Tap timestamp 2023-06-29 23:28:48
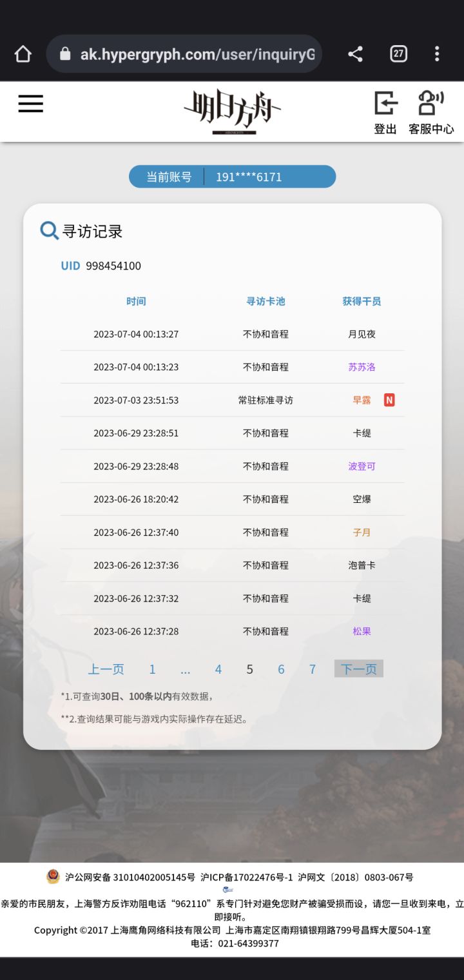This screenshot has height=980, width=464. [x=136, y=466]
